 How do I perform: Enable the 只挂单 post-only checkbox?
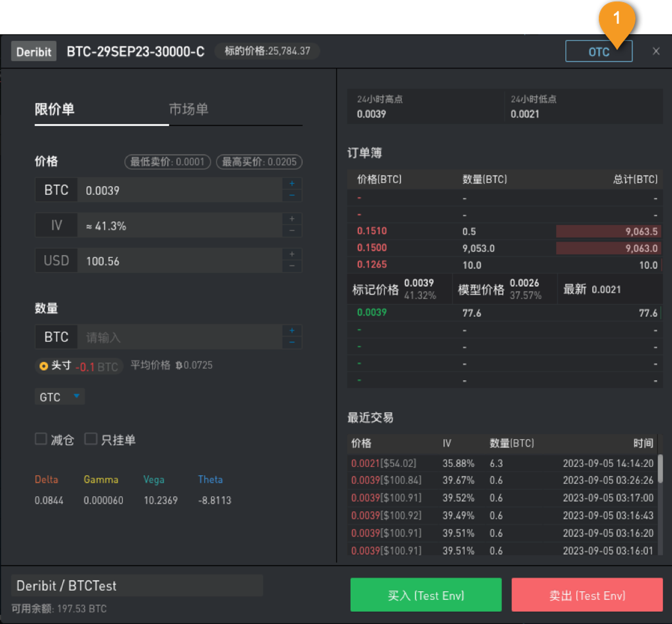[x=90, y=439]
